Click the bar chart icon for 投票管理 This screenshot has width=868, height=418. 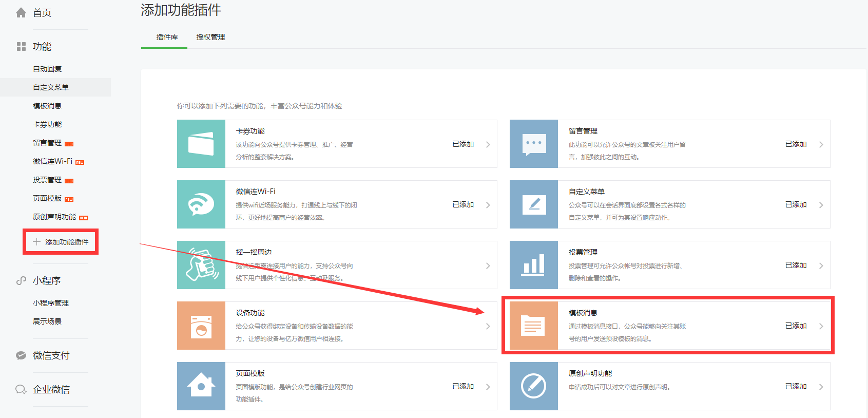click(x=533, y=265)
